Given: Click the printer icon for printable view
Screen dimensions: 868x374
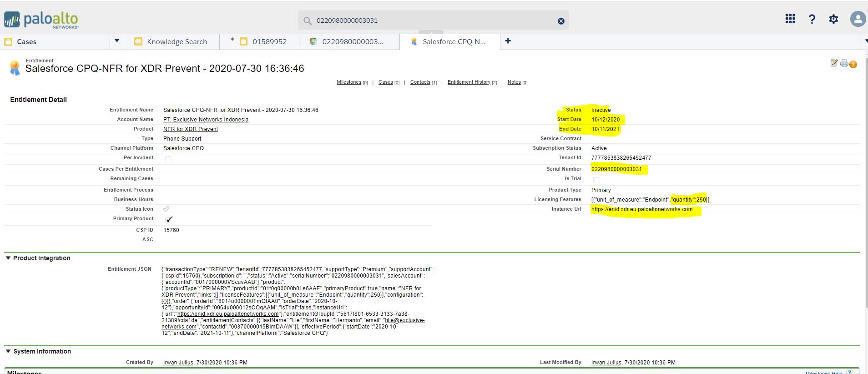Looking at the screenshot, I should pyautogui.click(x=844, y=64).
